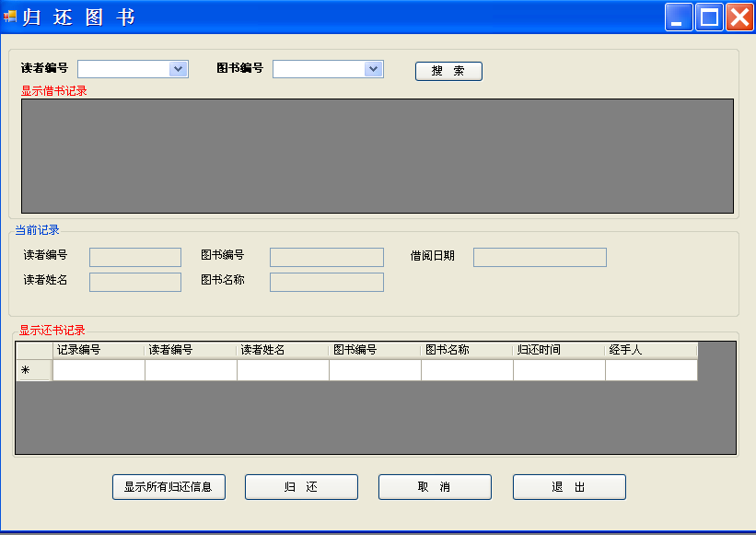
Task: Click the 读者姓名 text field
Action: (x=135, y=282)
